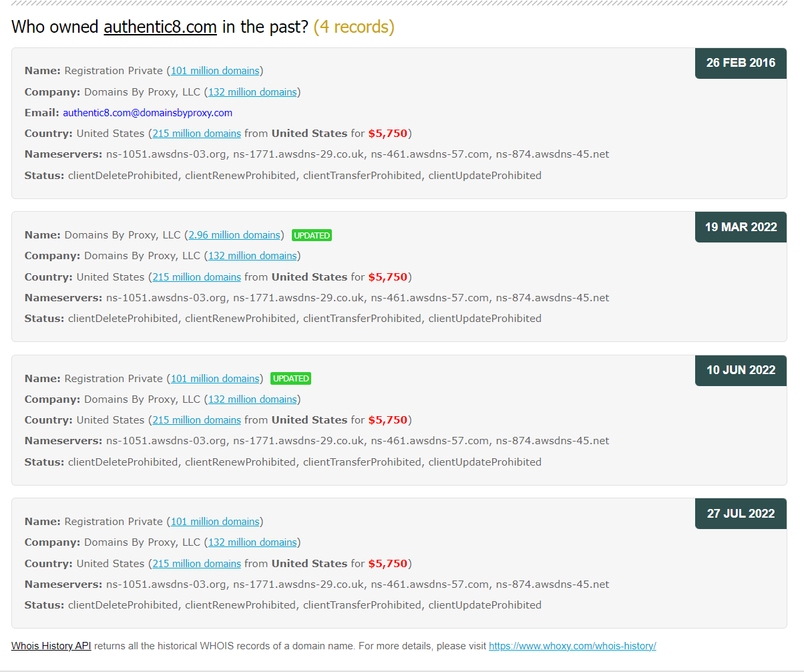
Task: Visit the whoxy.com/whois-history URL link
Action: tap(572, 646)
